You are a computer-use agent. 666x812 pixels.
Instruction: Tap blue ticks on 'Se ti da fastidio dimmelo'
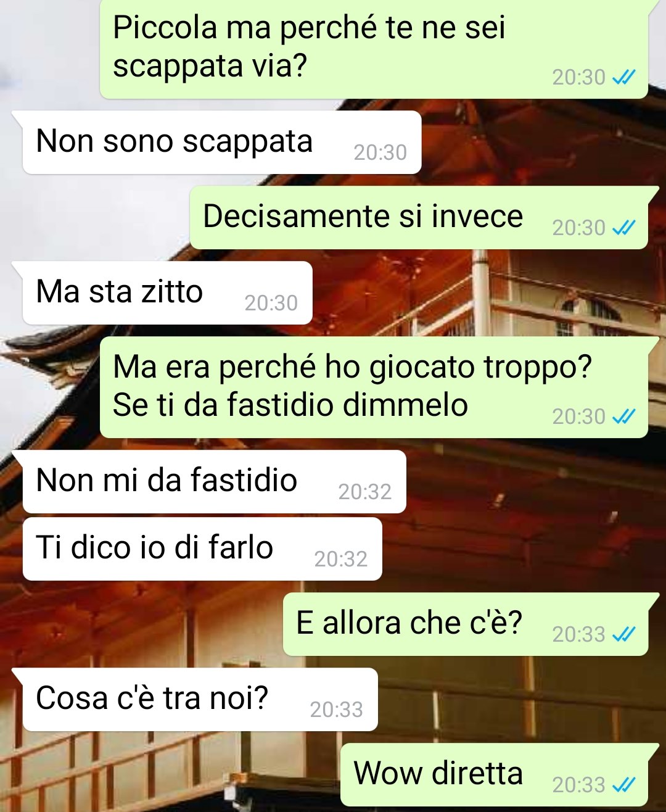tap(623, 417)
